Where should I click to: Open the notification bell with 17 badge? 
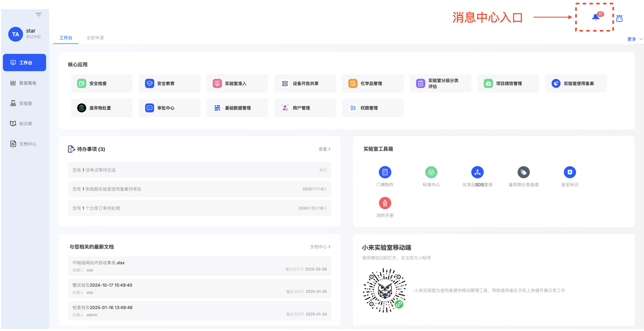[596, 17]
